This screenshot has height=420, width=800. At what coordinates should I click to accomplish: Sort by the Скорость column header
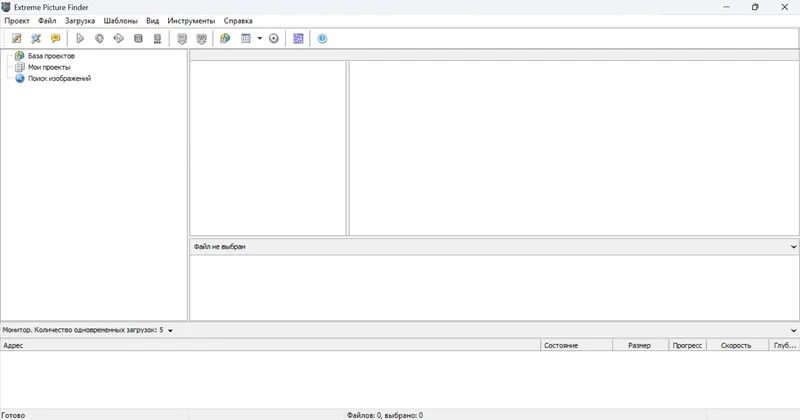click(x=737, y=345)
